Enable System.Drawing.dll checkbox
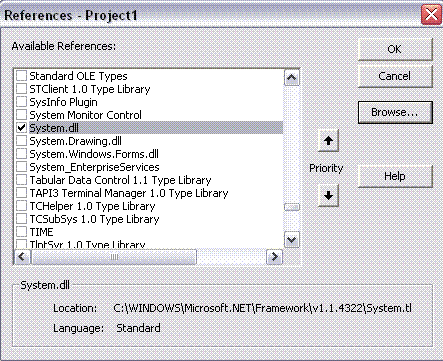The width and height of the screenshot is (443, 361). point(21,141)
